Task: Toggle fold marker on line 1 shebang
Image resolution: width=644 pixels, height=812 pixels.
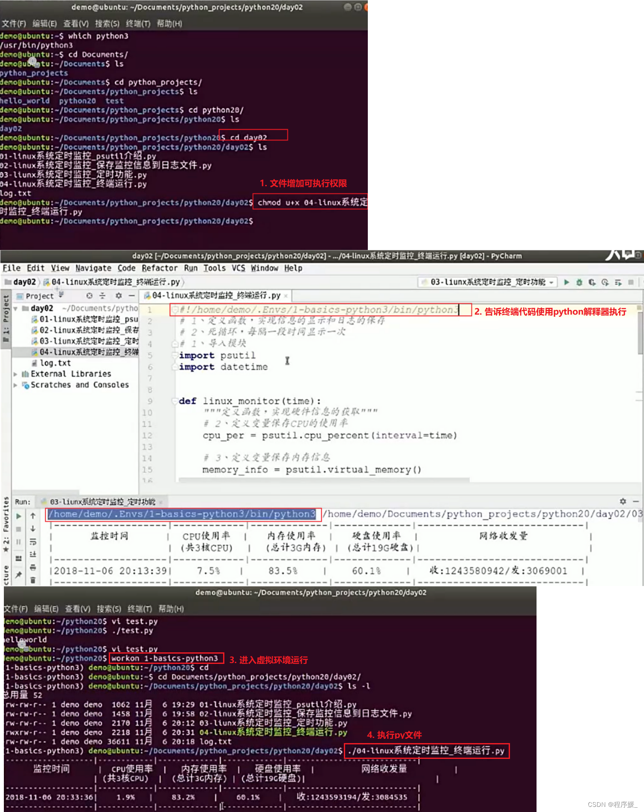Action: (x=175, y=309)
